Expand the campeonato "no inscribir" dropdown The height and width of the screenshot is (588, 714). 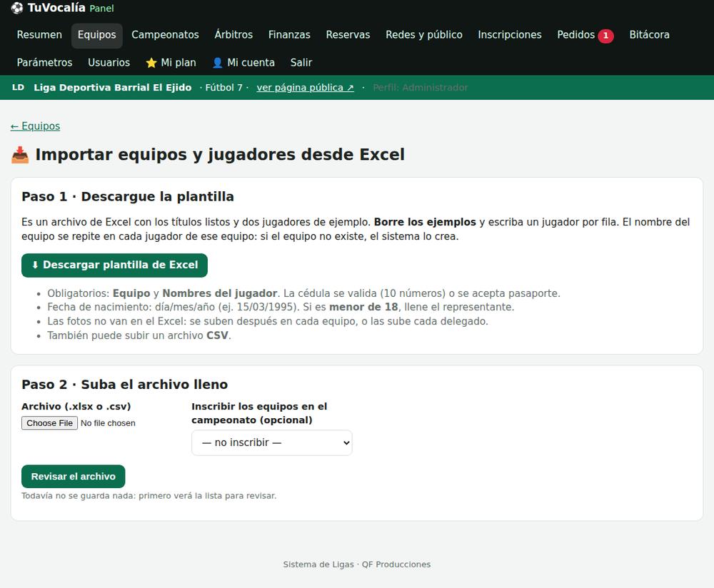click(x=272, y=443)
